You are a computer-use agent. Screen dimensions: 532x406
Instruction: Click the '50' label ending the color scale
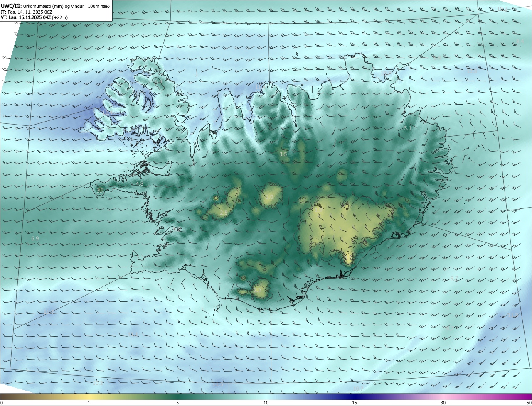click(x=529, y=403)
